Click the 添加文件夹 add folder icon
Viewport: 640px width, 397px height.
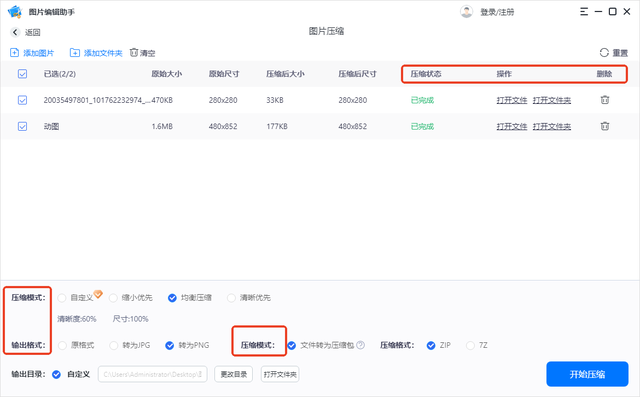(x=75, y=53)
